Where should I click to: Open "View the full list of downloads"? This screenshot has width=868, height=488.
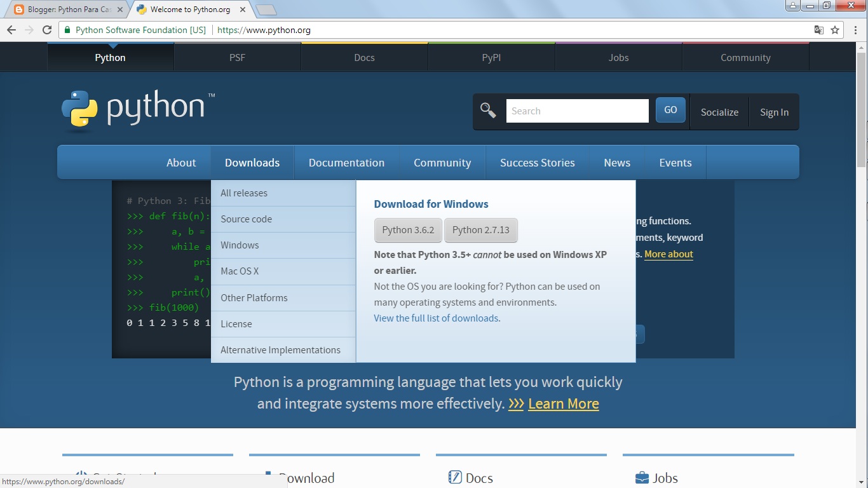[436, 318]
